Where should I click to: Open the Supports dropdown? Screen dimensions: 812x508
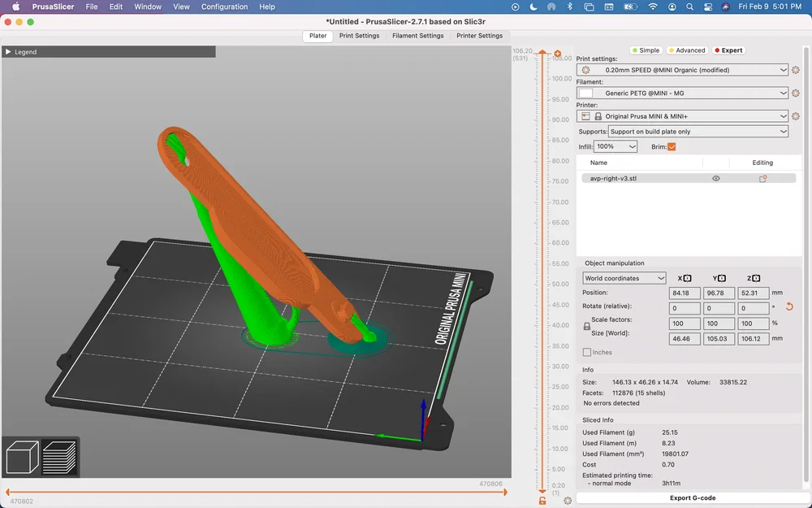[698, 132]
